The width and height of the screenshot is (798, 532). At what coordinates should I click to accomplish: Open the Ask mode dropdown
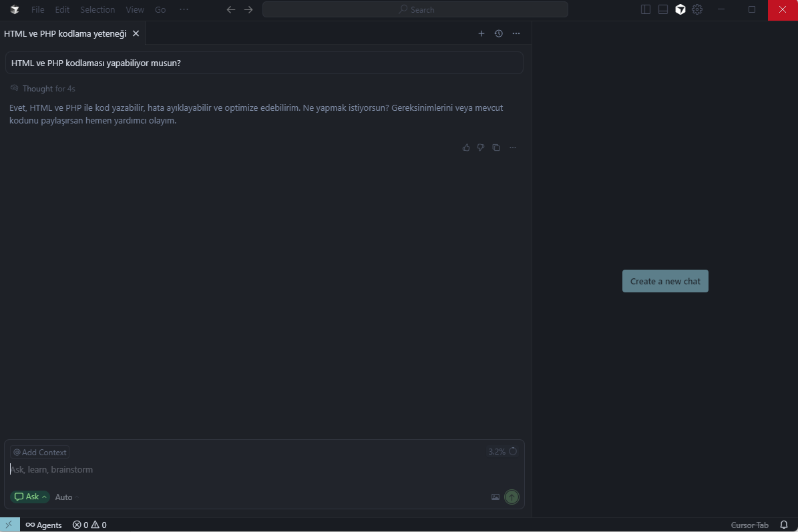pyautogui.click(x=30, y=497)
